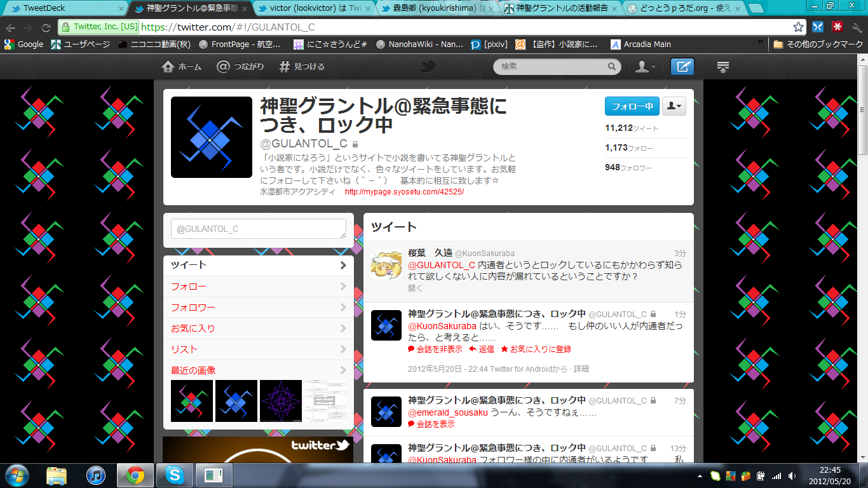Image resolution: width=868 pixels, height=488 pixels.
Task: Open 詳細 details link of the tweet
Action: click(x=581, y=369)
